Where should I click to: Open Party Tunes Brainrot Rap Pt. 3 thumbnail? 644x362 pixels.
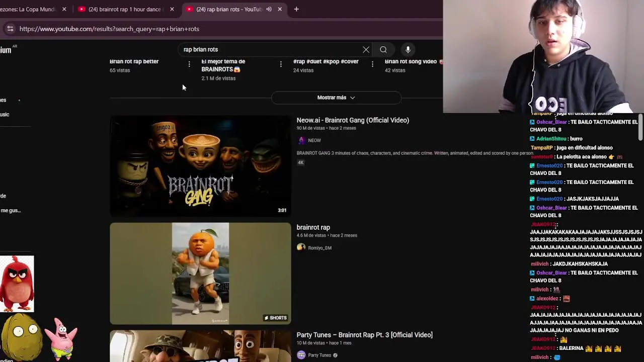[x=200, y=346]
